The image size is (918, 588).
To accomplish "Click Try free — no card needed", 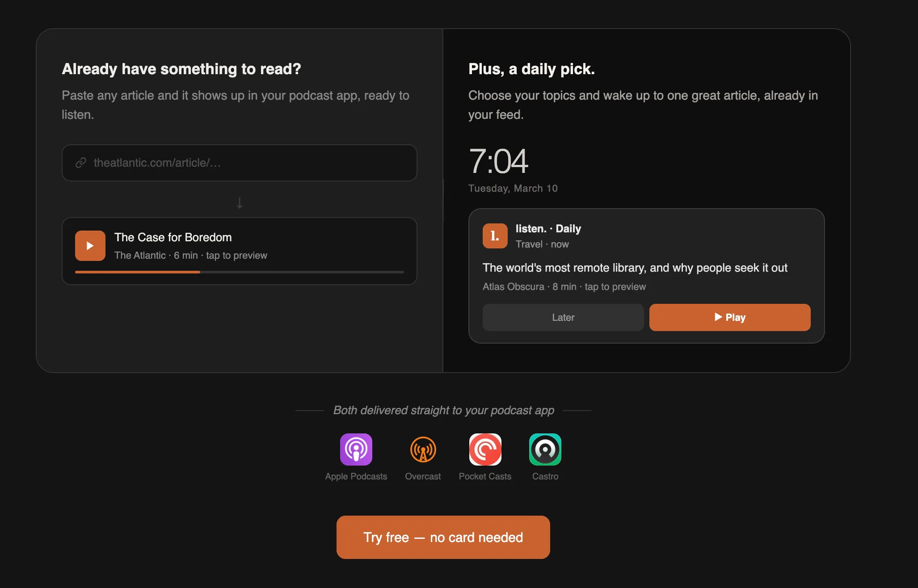I will coord(443,537).
